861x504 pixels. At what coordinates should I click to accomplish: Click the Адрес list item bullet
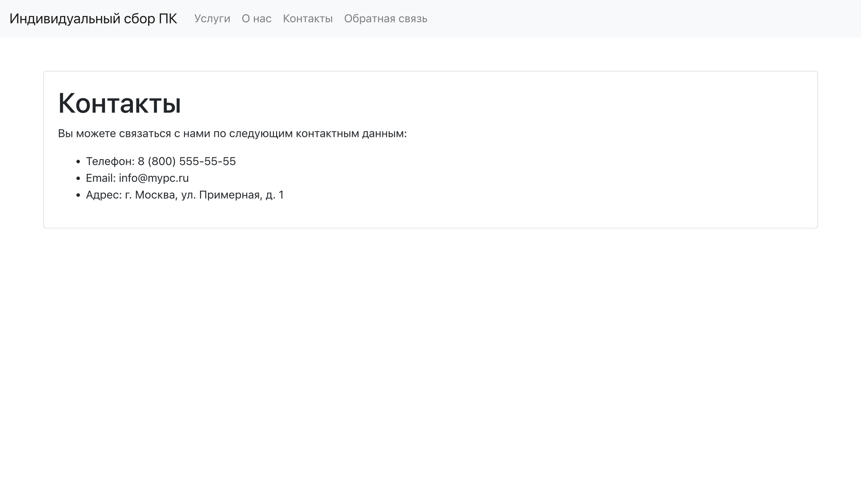click(x=78, y=195)
